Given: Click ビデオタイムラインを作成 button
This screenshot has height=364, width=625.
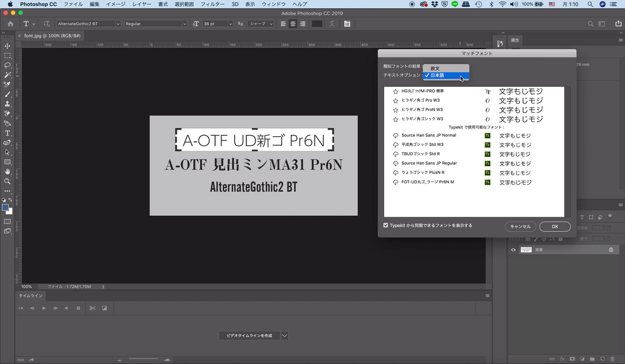Looking at the screenshot, I should (249, 336).
